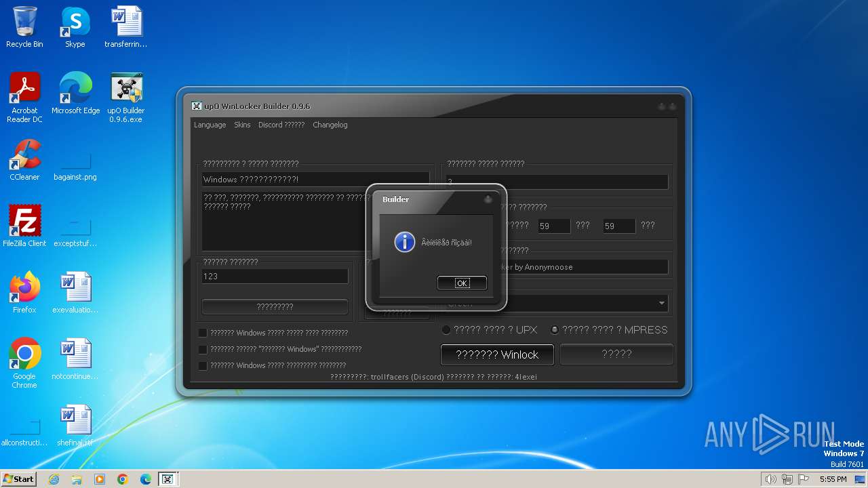The image size is (868, 488).
Task: Open media player from taskbar
Action: [x=100, y=479]
